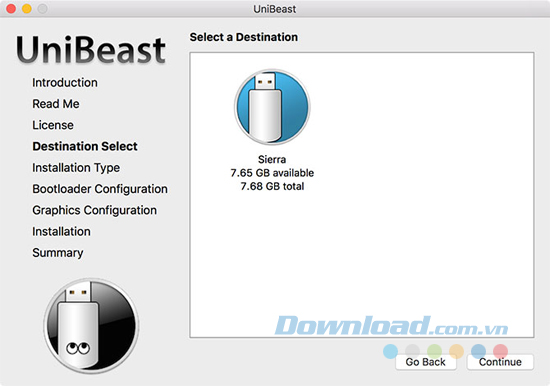
Task: Click the Installation step in sidebar
Action: 61,232
